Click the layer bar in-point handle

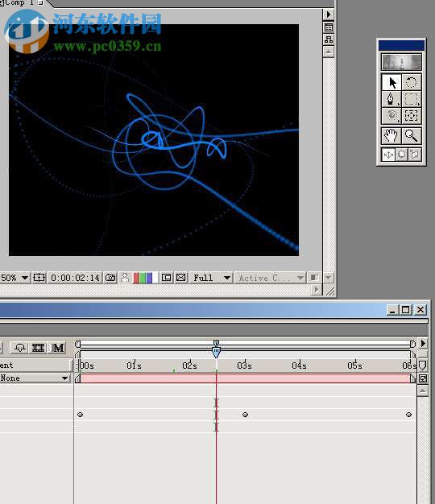coord(77,378)
